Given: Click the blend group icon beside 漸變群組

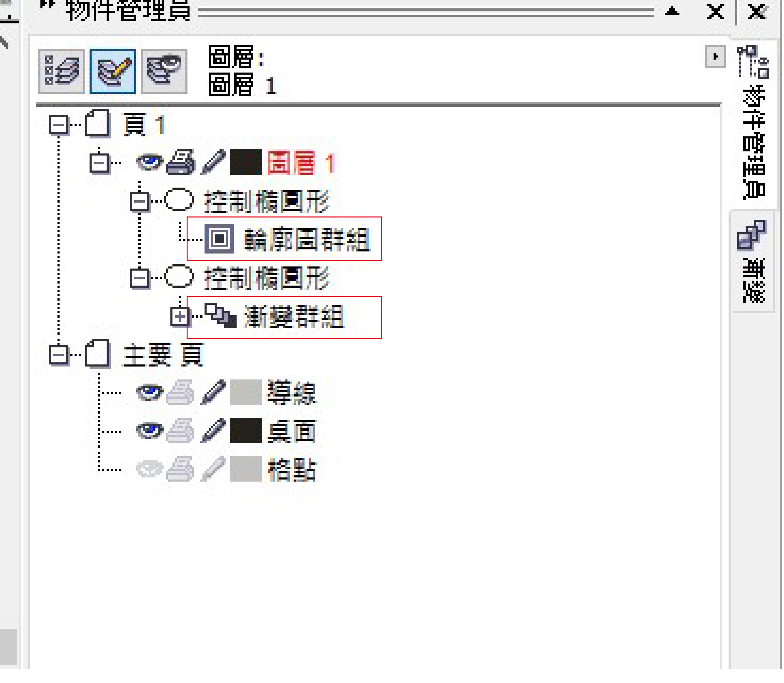Looking at the screenshot, I should pyautogui.click(x=221, y=316).
